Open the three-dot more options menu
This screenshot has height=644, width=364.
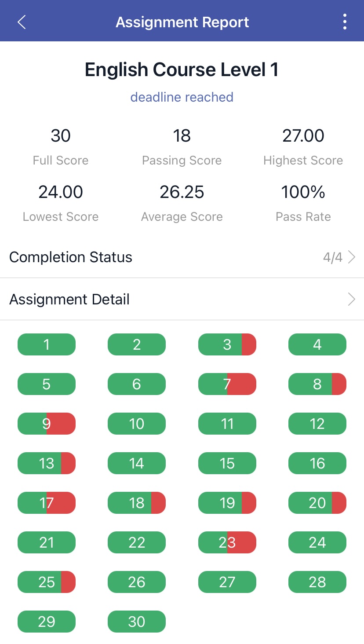(x=345, y=22)
